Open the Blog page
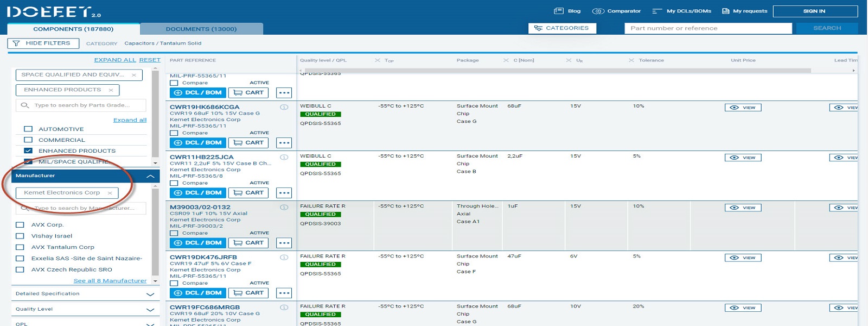This screenshot has width=868, height=326. [567, 11]
